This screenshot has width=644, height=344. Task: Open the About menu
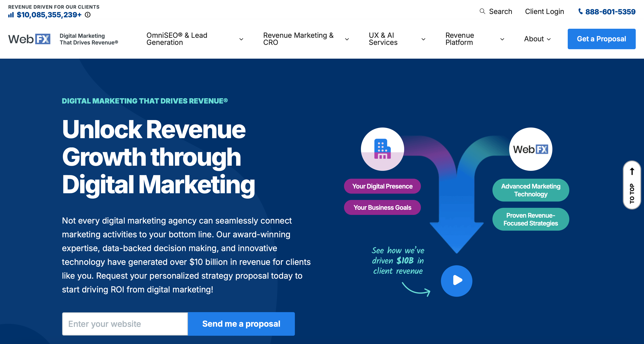click(x=537, y=39)
